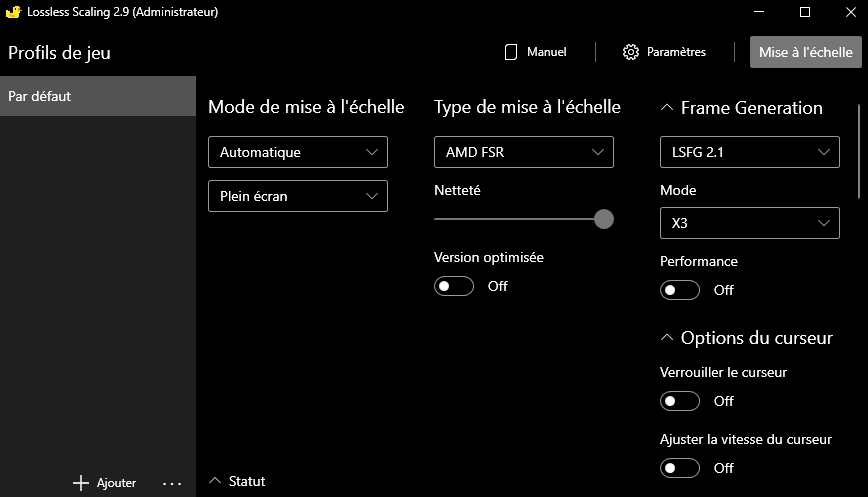The image size is (868, 497).
Task: Open the AMD FSR scaling type dropdown
Action: click(x=523, y=152)
